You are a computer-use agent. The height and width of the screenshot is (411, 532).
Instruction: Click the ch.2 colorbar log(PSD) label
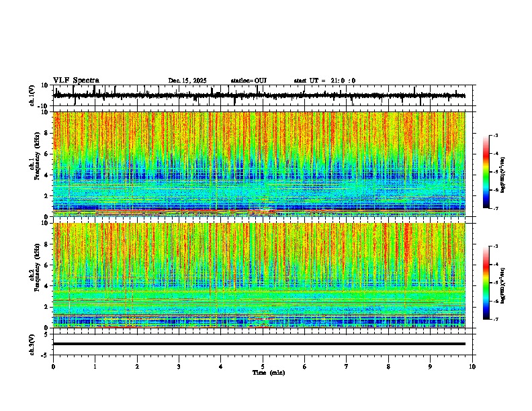(x=502, y=286)
